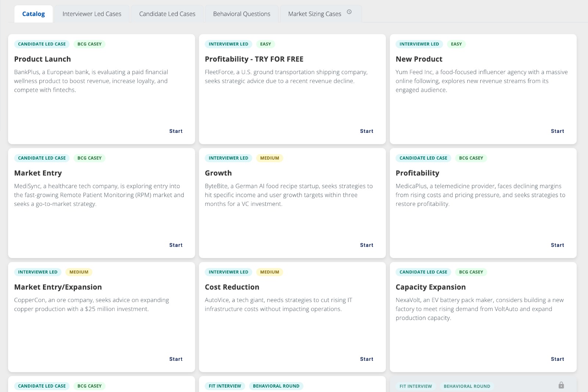The width and height of the screenshot is (588, 392).
Task: Click the MEDIUM tag on Market Entry/Expansion card
Action: (79, 272)
